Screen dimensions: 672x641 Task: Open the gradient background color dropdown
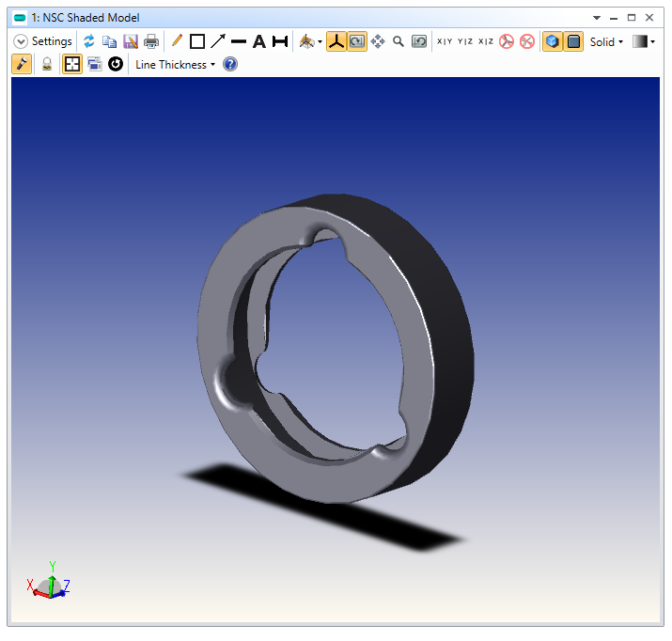[644, 41]
